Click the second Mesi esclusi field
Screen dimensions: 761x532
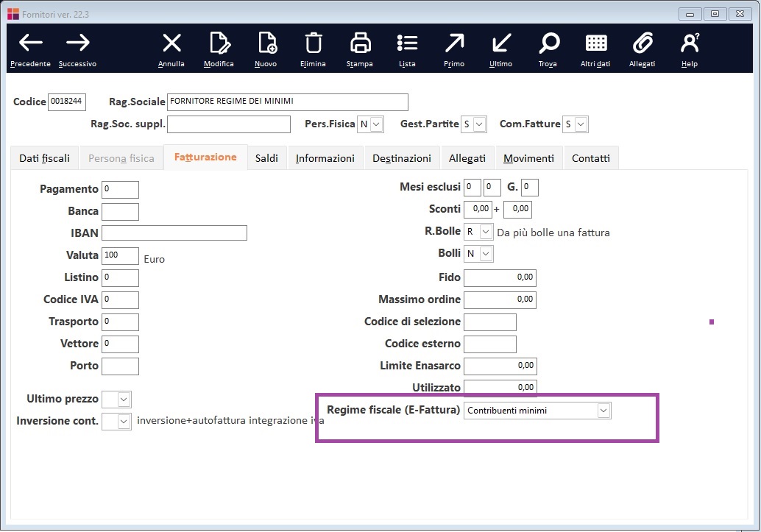pyautogui.click(x=492, y=188)
